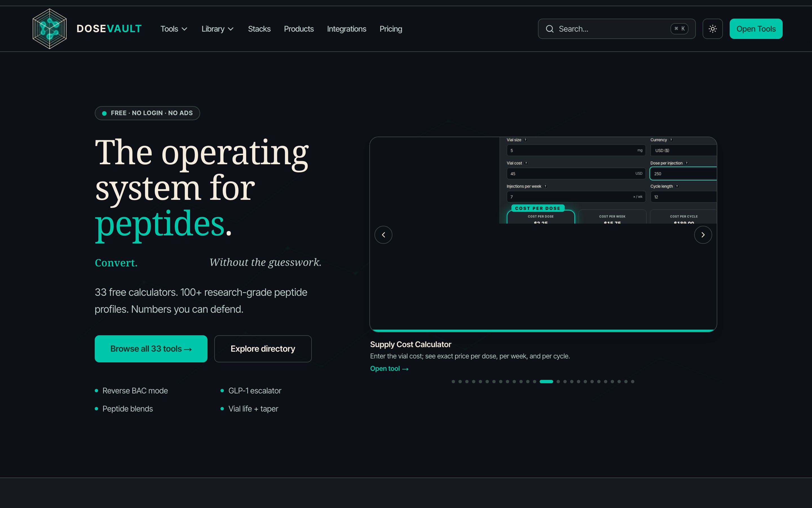Click the help icon beside Vial size

tap(526, 140)
